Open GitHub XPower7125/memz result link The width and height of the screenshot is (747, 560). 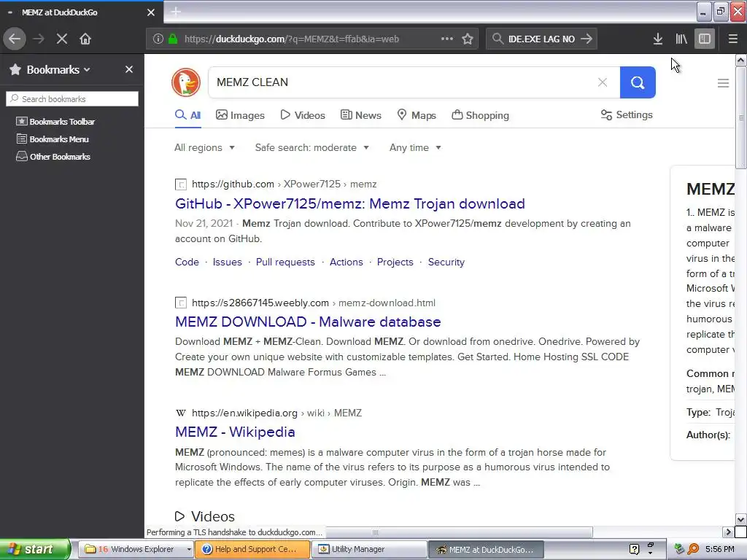point(349,204)
